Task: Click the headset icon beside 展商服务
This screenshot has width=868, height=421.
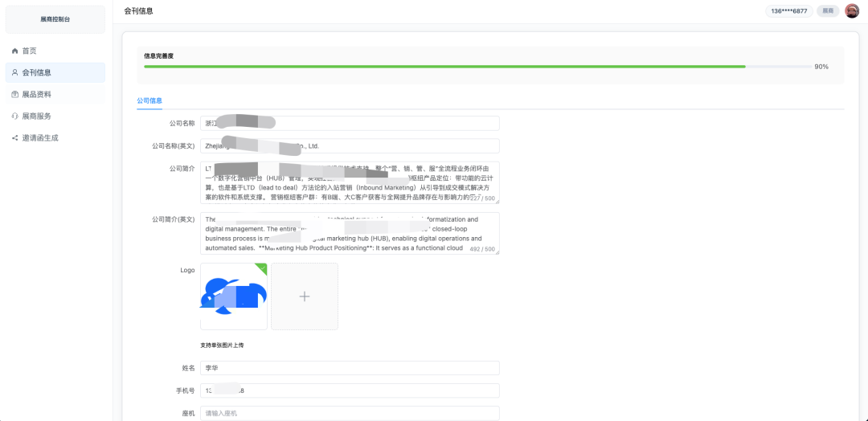Action: 15,116
